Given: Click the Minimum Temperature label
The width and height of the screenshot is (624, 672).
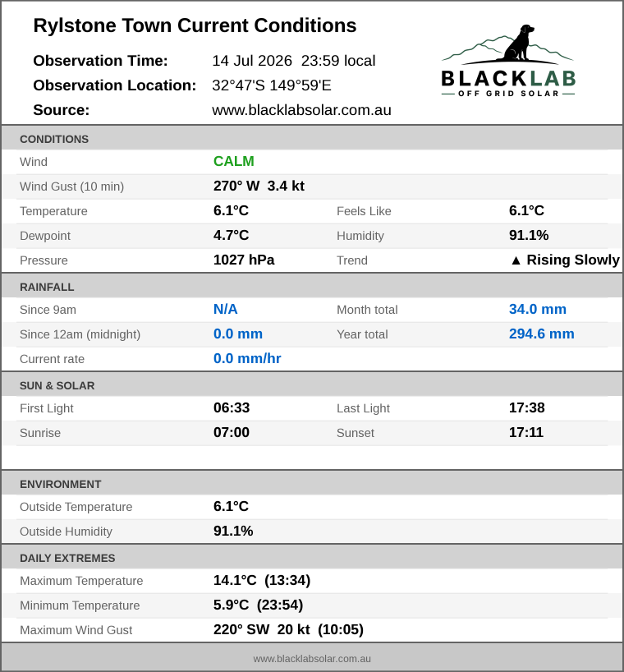Looking at the screenshot, I should [x=80, y=605].
